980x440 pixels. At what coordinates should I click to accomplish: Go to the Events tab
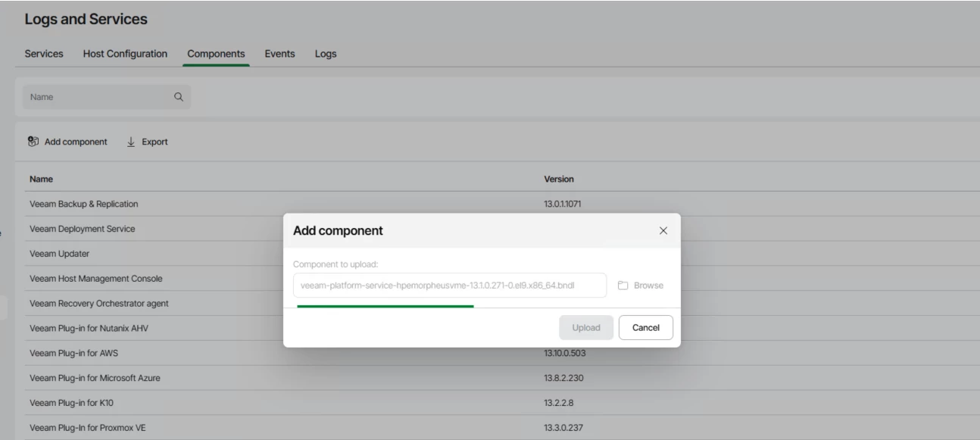click(279, 54)
